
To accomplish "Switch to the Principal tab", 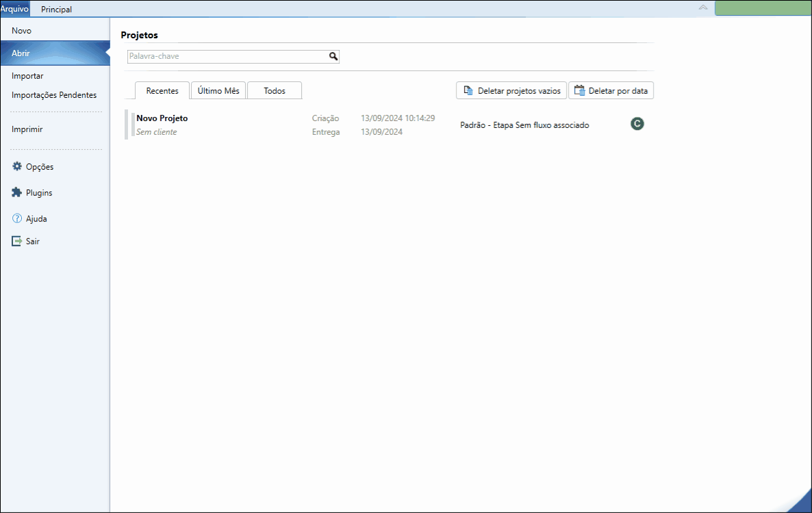I will 56,10.
